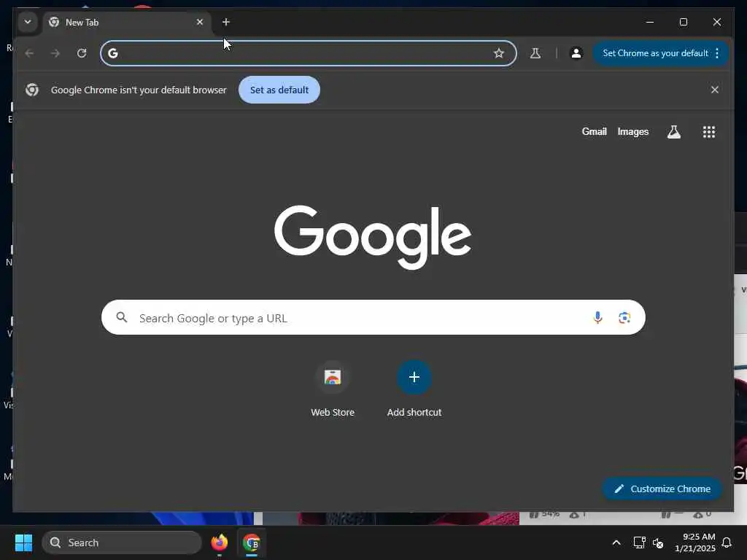
Task: Open a new tab with plus button
Action: tap(226, 22)
